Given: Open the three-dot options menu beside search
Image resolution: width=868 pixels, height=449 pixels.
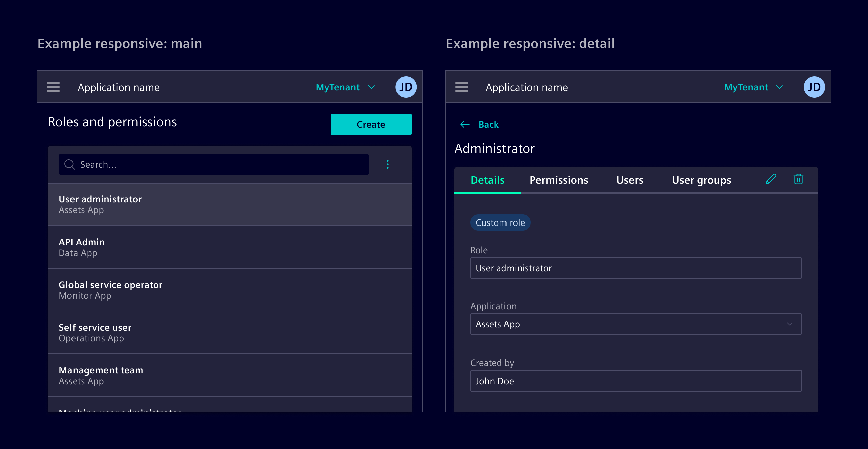Looking at the screenshot, I should click(387, 164).
